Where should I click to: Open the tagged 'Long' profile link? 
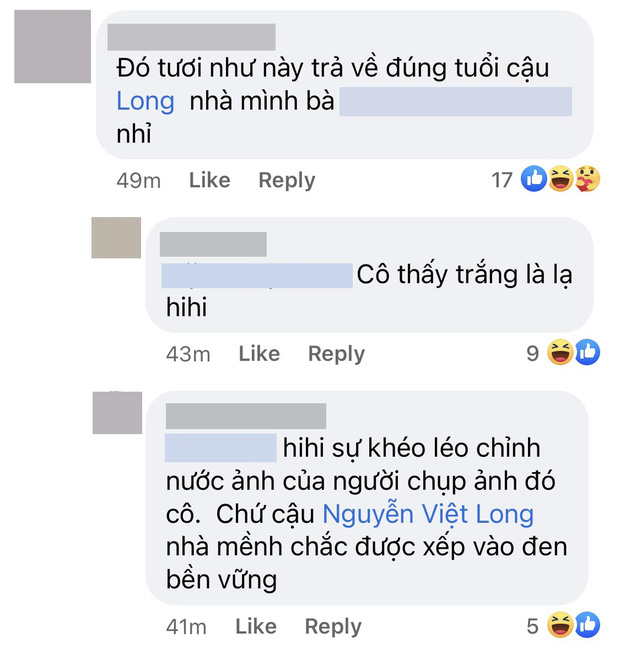(145, 101)
